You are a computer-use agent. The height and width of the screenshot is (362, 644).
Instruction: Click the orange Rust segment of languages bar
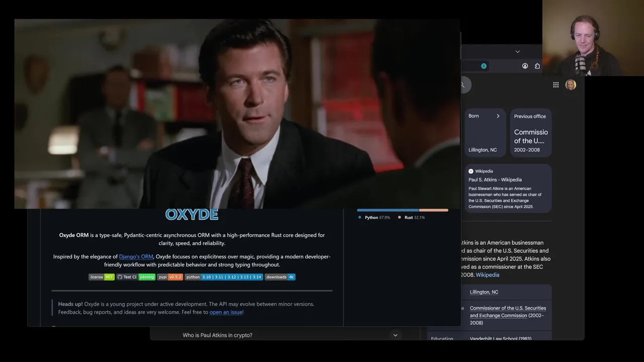(x=434, y=210)
